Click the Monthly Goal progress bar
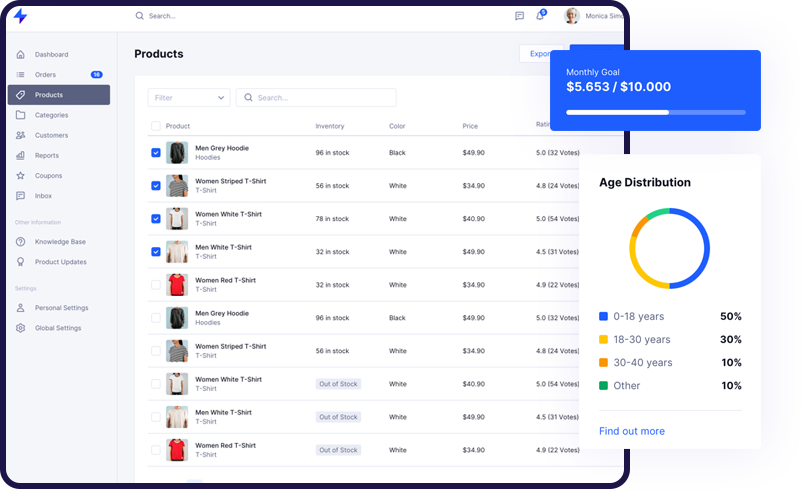 [x=656, y=112]
